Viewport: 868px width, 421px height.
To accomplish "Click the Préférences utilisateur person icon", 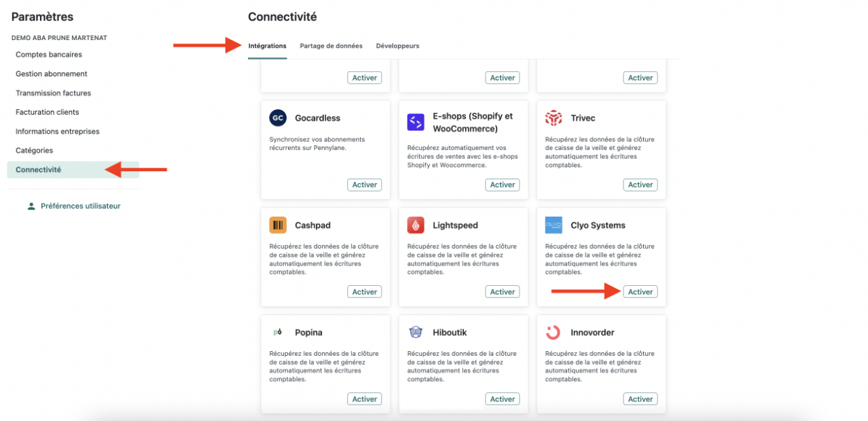I will pos(31,206).
